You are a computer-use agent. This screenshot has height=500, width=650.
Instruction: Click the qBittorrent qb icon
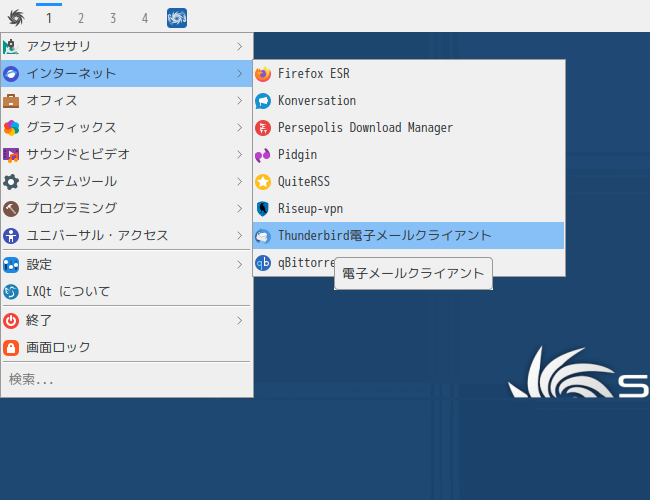coord(263,262)
